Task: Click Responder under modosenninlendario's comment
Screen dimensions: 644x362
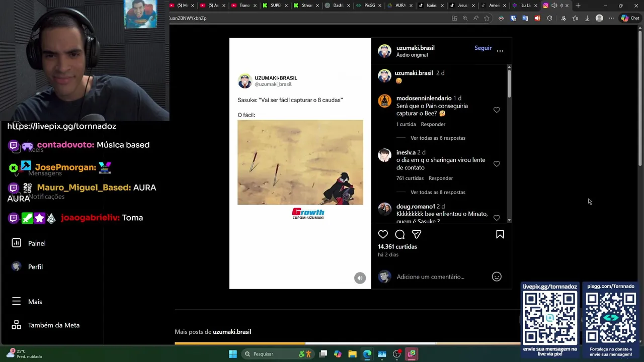Action: [433, 124]
